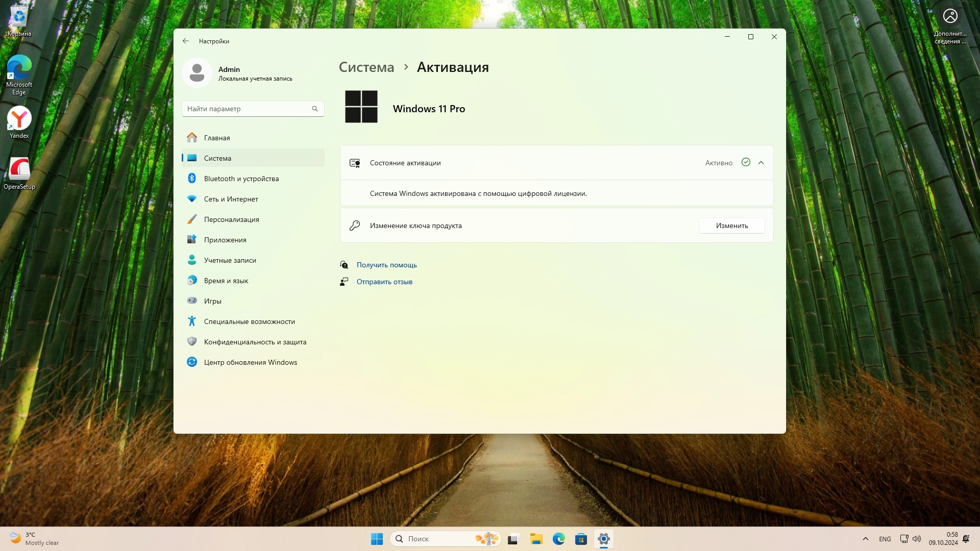
Task: Go to Учетные записи menu item
Action: tap(230, 260)
